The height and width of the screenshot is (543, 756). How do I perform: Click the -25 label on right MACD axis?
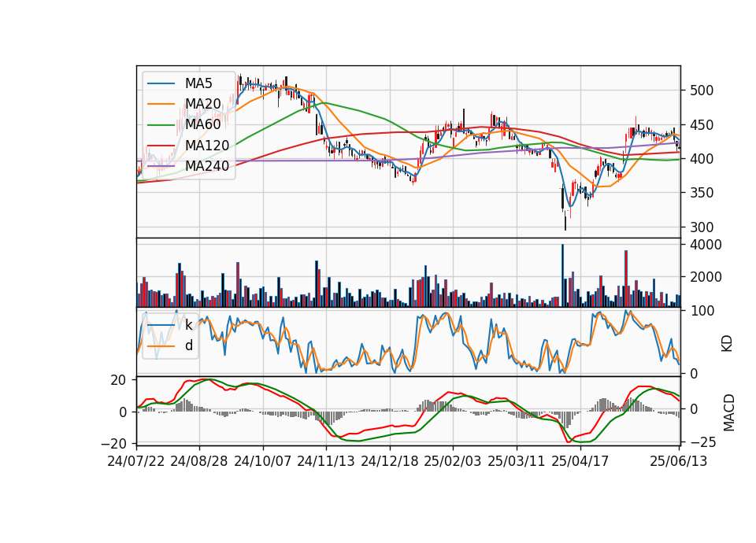coord(702,442)
